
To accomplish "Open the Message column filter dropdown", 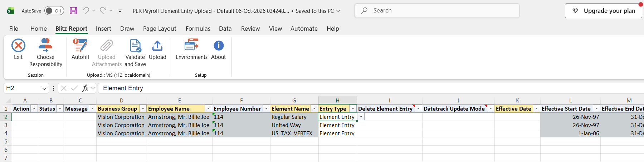I will pos(92,108).
